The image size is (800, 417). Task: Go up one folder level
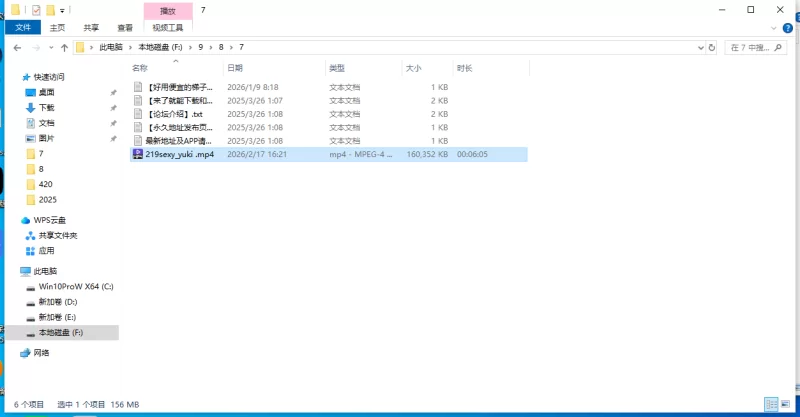(64, 47)
